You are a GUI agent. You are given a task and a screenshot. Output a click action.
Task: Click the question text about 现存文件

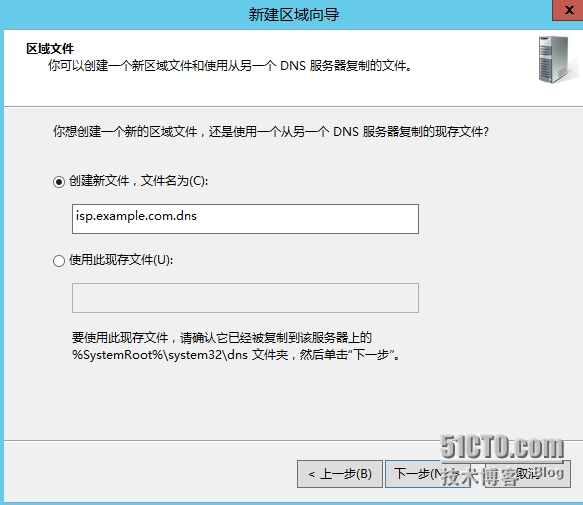pos(271,132)
